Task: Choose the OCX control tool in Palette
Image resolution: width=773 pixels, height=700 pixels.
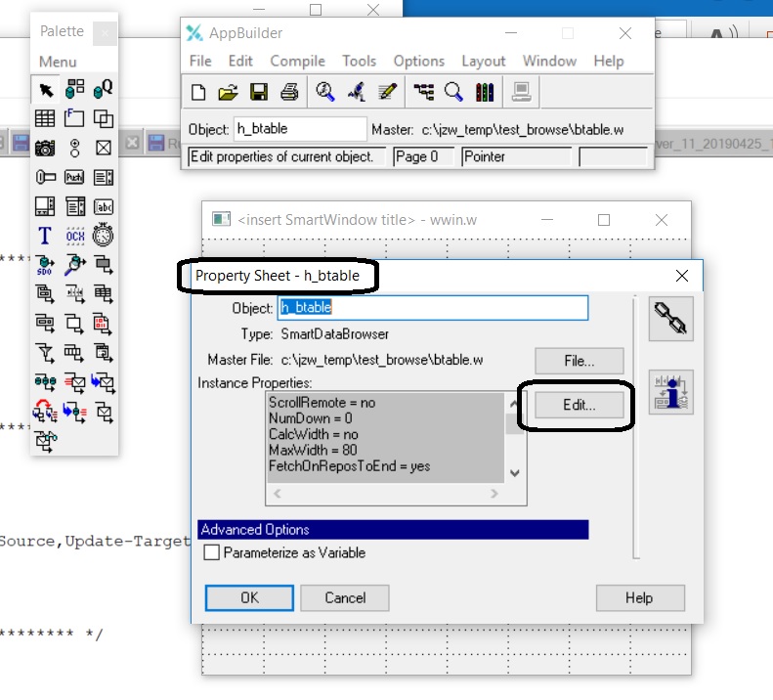Action: 74,236
